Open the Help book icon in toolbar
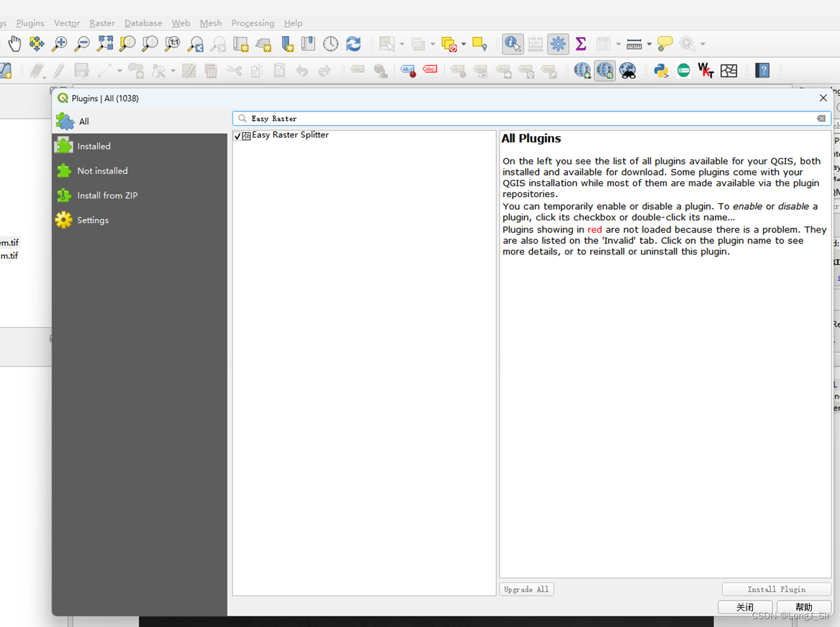 (762, 70)
